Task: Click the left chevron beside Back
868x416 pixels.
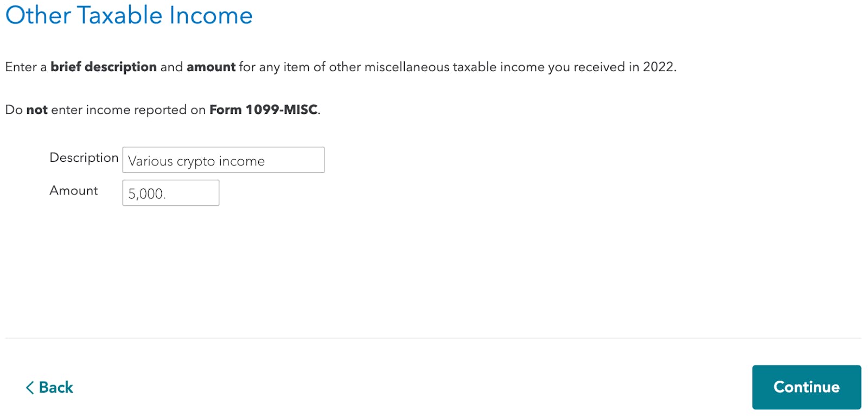Action: pyautogui.click(x=30, y=387)
